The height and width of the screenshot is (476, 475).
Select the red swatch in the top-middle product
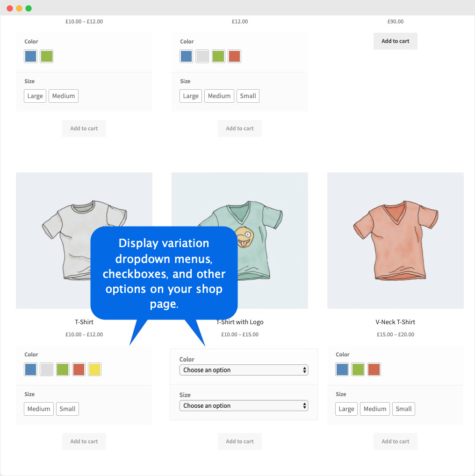click(x=234, y=56)
